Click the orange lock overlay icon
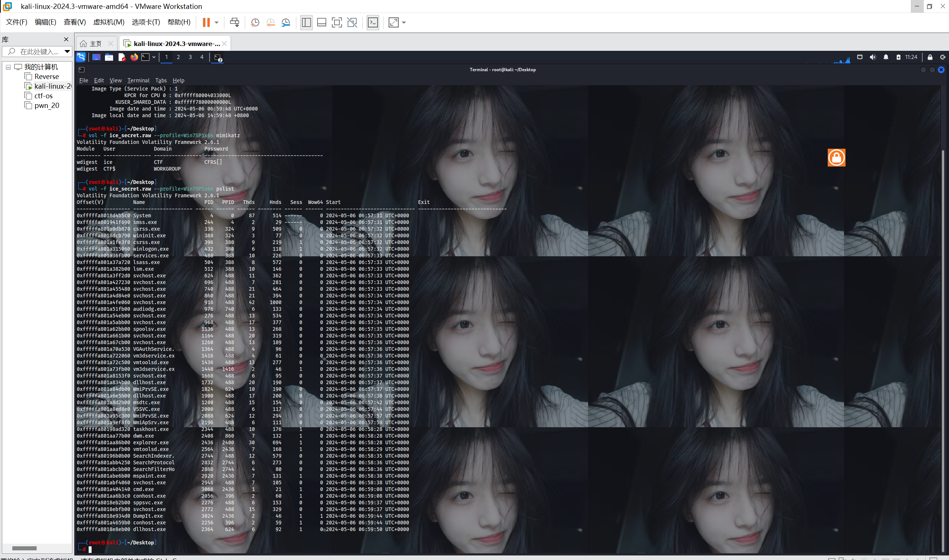Viewport: 949px width, 560px height. [x=837, y=158]
